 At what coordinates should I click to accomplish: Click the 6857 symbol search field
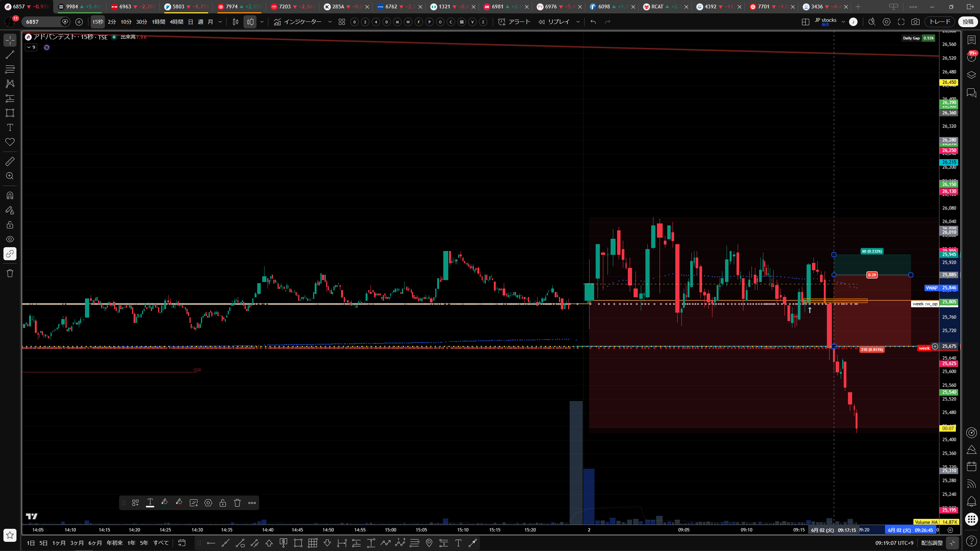click(x=43, y=22)
